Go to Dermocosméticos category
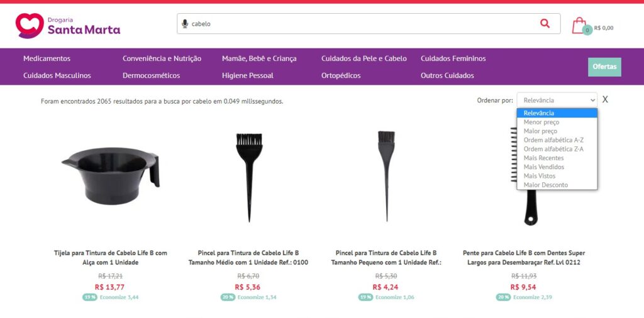The width and height of the screenshot is (644, 318). point(151,75)
